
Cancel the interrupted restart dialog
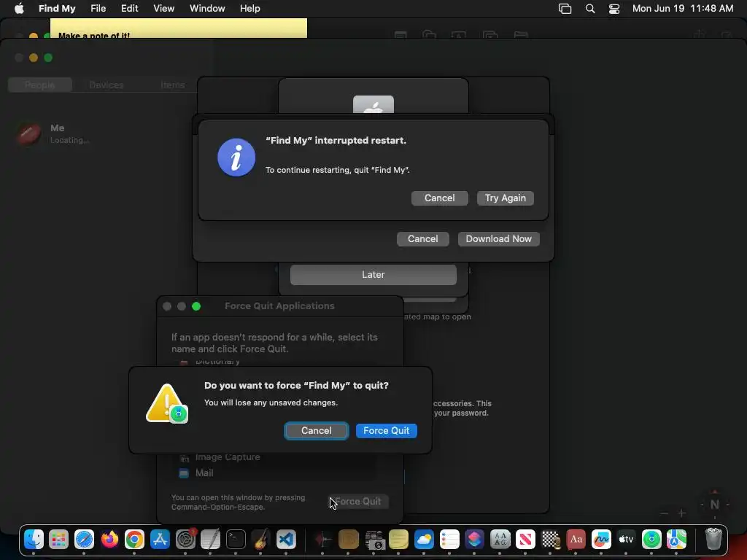(439, 198)
